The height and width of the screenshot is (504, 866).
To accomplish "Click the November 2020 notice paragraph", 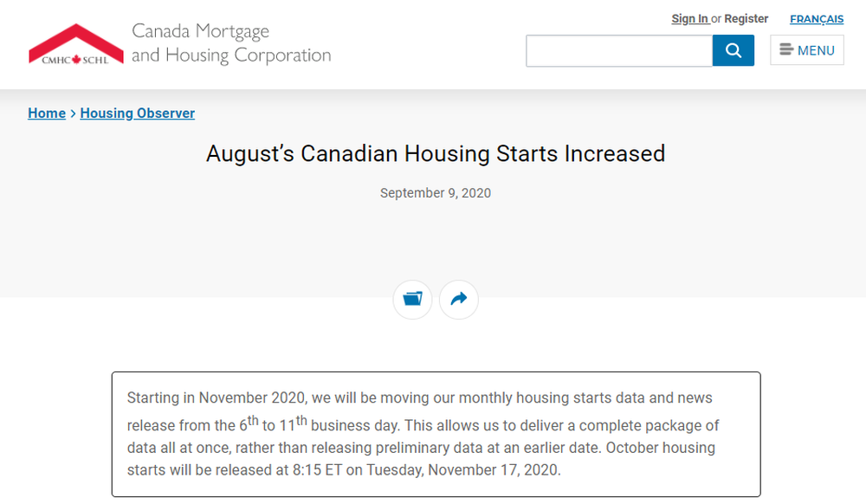I will (423, 434).
